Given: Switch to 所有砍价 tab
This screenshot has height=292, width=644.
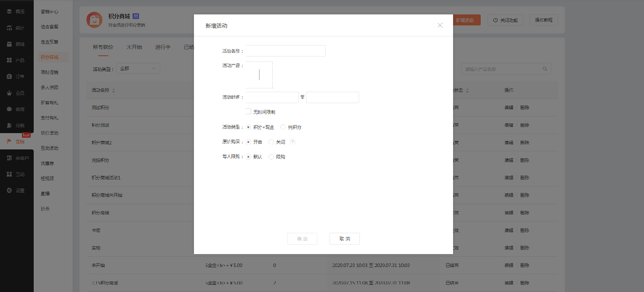Looking at the screenshot, I should pyautogui.click(x=103, y=47).
